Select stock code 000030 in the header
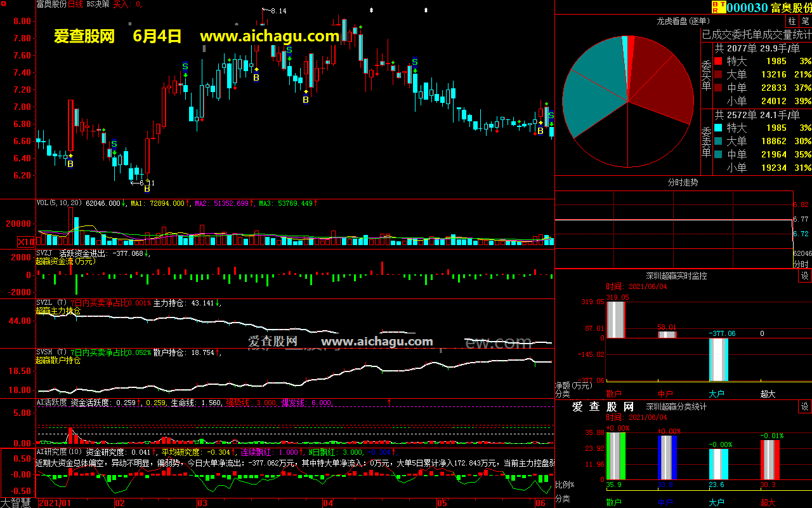 [747, 8]
